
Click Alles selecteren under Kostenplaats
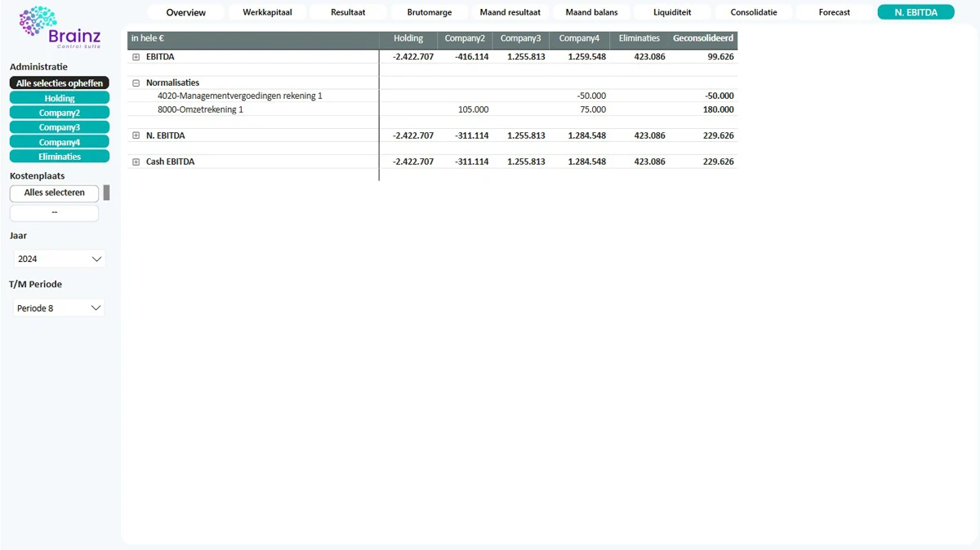click(x=54, y=193)
